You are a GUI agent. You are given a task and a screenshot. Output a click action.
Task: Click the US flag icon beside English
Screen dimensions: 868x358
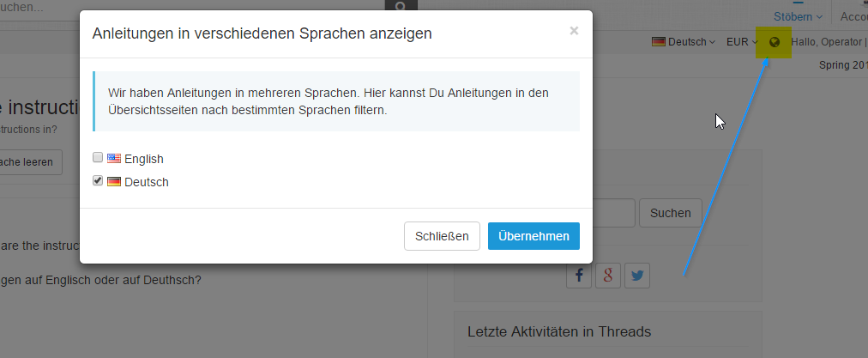(113, 159)
